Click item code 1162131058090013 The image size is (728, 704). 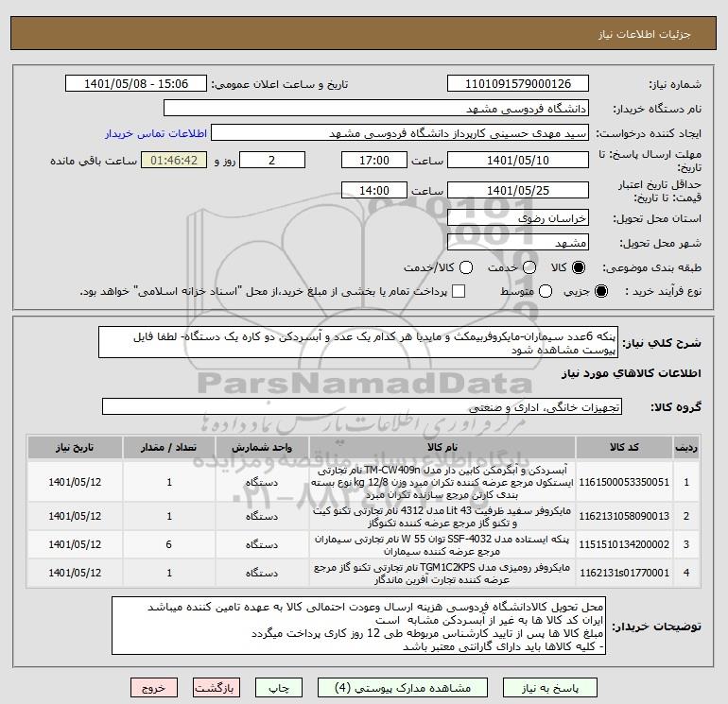click(624, 516)
